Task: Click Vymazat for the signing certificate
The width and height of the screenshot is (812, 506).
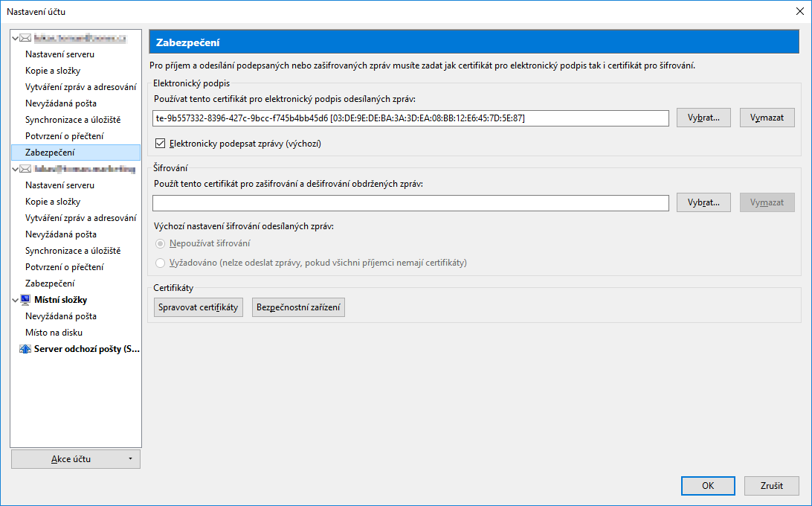Action: point(767,118)
